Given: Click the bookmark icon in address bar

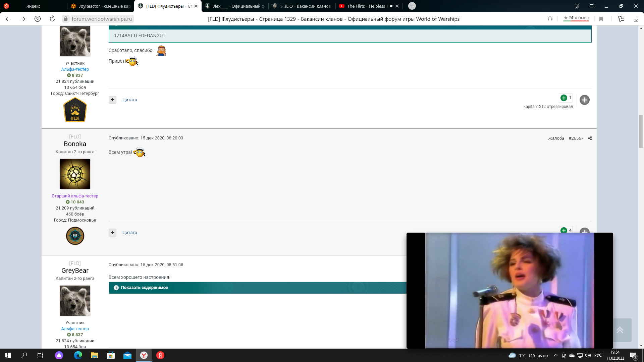Looking at the screenshot, I should click(x=601, y=19).
